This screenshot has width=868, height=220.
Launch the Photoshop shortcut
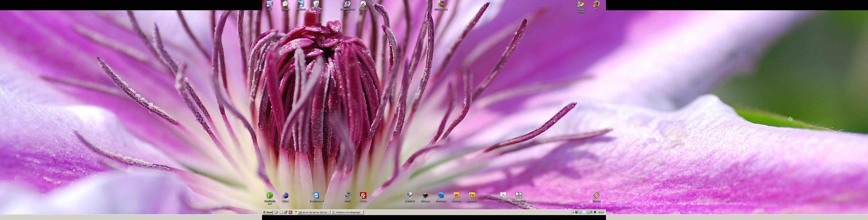coord(441,197)
